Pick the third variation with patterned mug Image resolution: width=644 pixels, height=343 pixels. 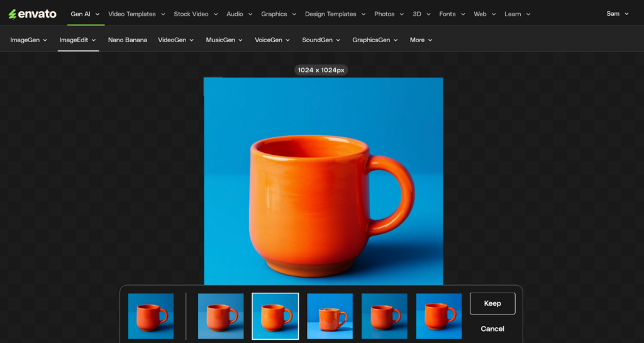click(x=330, y=316)
